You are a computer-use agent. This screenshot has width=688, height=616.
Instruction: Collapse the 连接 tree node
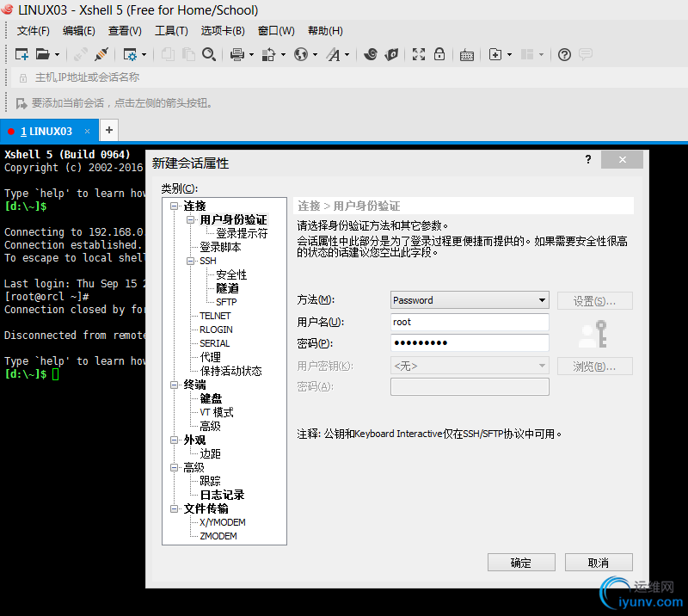pyautogui.click(x=175, y=206)
